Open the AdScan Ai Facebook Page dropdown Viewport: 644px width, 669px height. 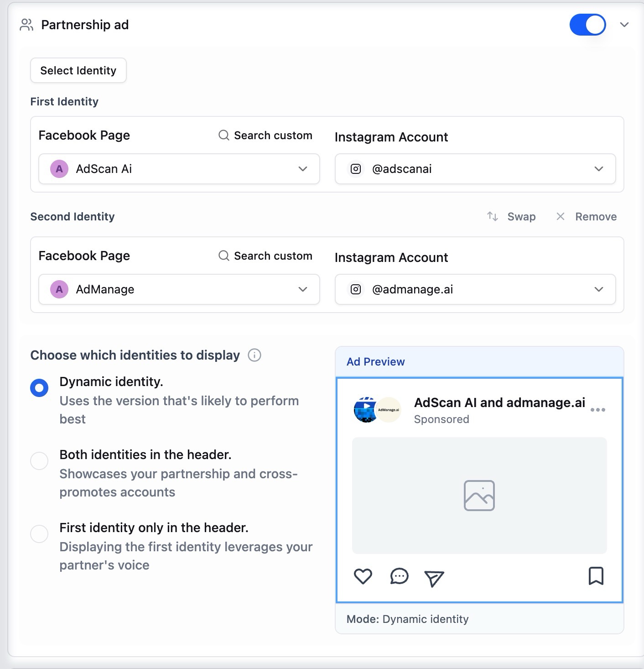pyautogui.click(x=302, y=169)
